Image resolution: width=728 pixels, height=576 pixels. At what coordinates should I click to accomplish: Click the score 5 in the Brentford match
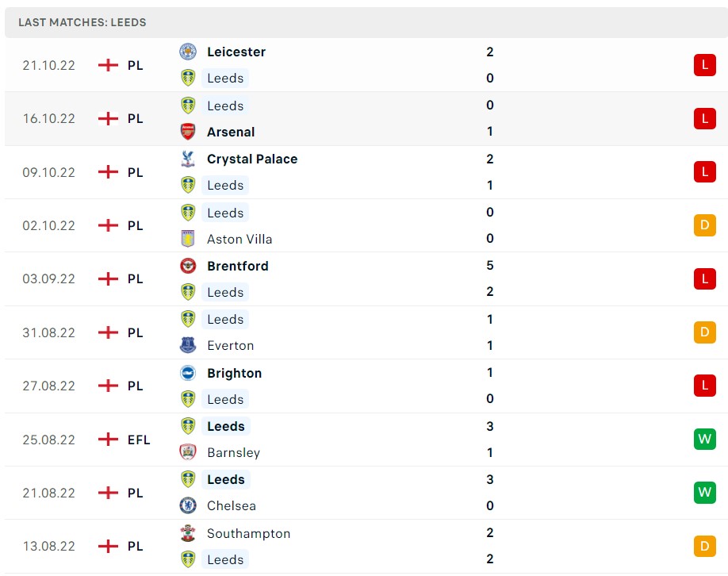tap(489, 266)
